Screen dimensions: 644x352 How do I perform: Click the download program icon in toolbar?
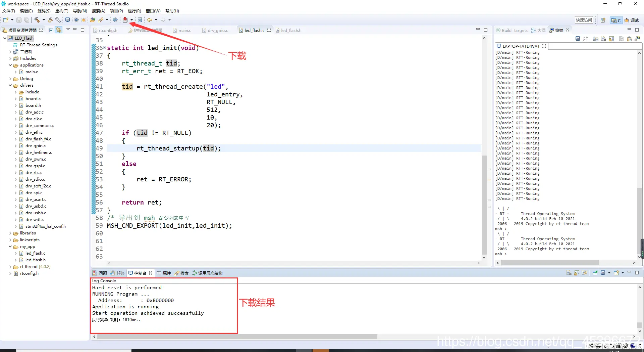[x=125, y=20]
